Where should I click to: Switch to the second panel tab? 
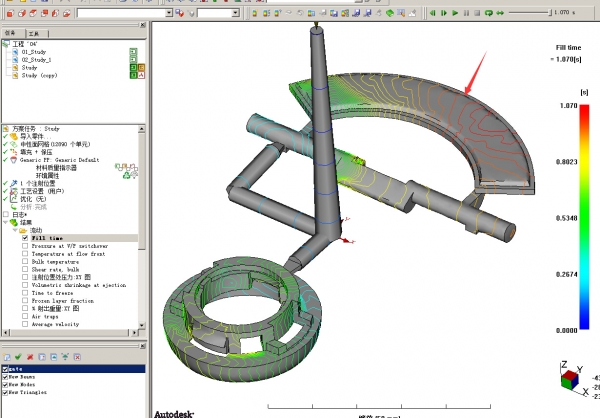click(34, 34)
